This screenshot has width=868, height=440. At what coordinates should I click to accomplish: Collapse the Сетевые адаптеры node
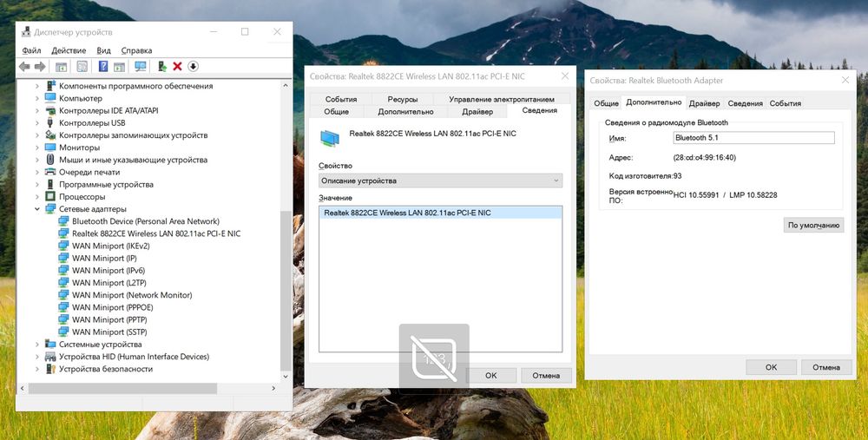point(37,208)
